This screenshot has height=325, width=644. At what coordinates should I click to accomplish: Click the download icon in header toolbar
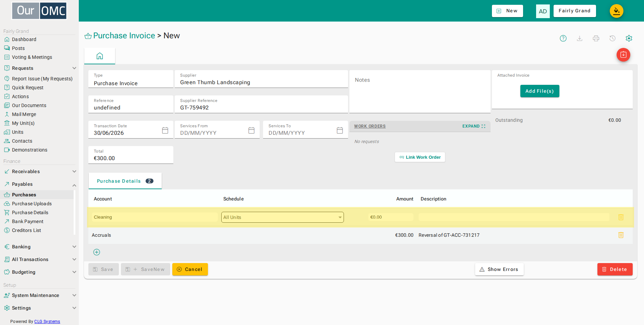click(x=580, y=38)
